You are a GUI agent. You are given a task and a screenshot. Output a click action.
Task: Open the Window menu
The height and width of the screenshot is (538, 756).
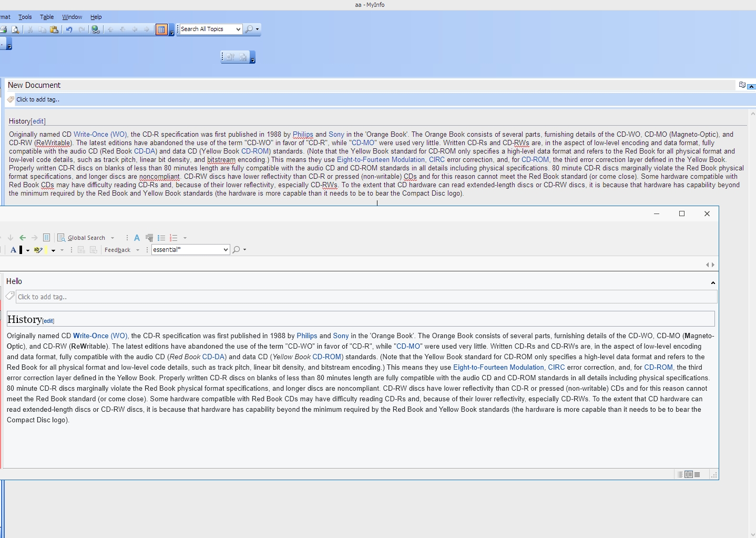click(x=72, y=17)
